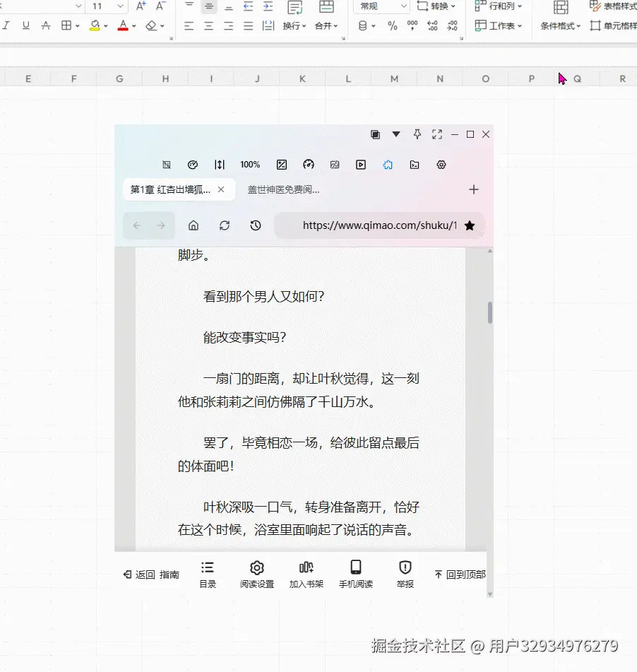Open the black triangle dropdown in browser title bar
Image resolution: width=637 pixels, height=672 pixels.
396,134
